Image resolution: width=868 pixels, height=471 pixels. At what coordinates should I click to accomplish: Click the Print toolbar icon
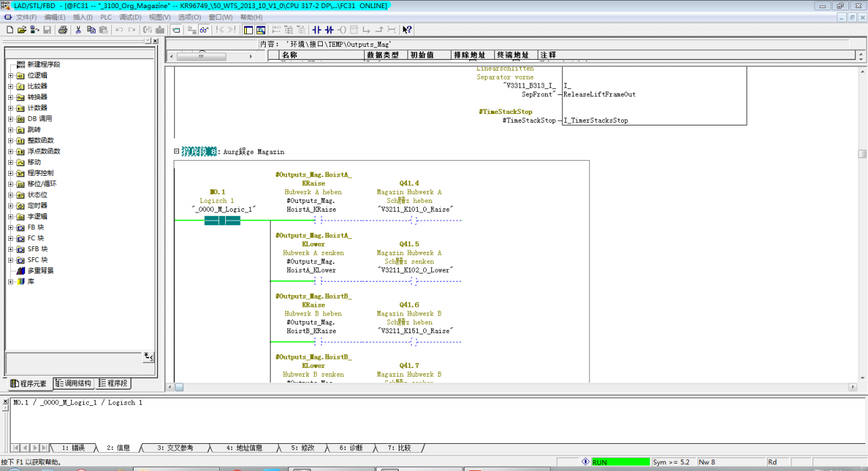point(62,30)
